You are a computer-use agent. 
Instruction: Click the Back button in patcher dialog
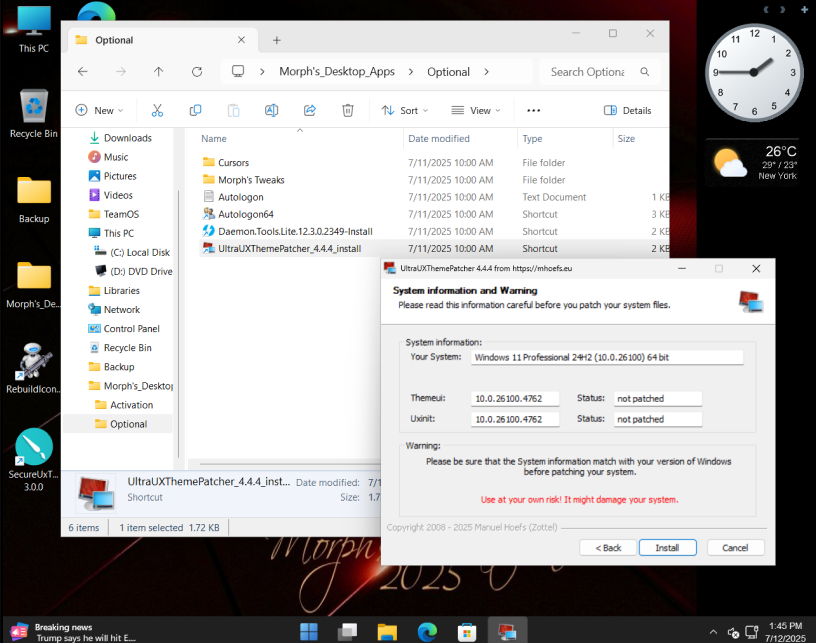(x=608, y=548)
